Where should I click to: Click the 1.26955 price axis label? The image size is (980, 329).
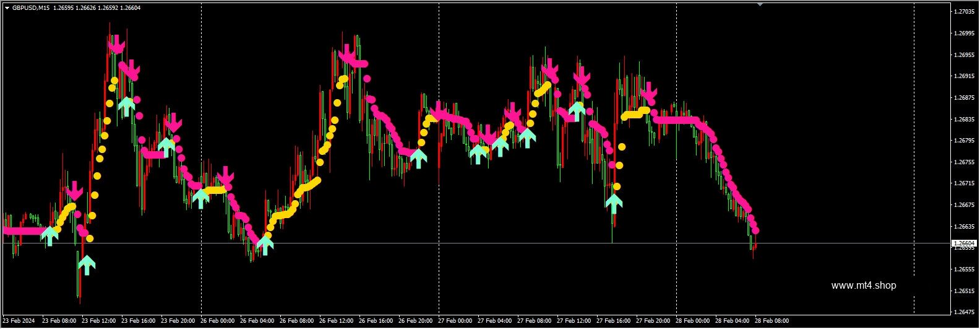(965, 55)
